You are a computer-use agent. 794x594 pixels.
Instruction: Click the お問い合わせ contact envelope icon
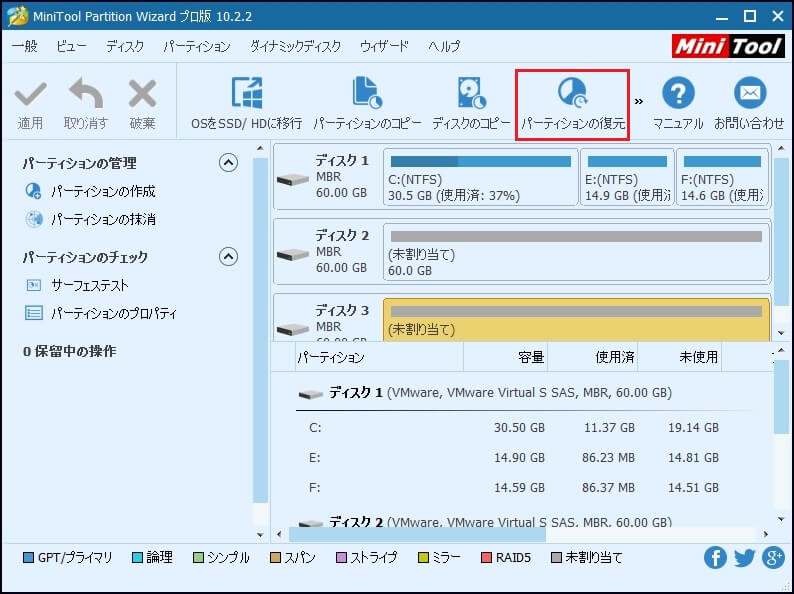click(x=749, y=93)
